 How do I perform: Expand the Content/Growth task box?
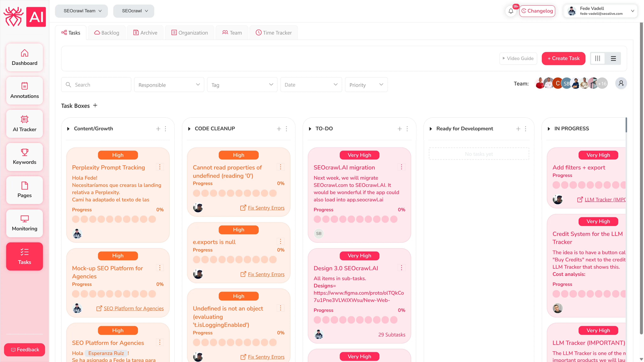[x=68, y=129]
